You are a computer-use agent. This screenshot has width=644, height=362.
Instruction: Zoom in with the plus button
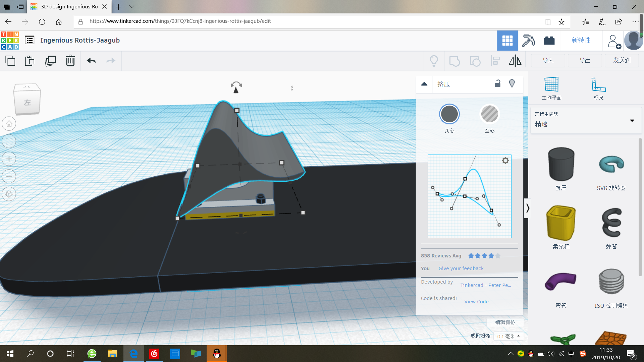pyautogui.click(x=9, y=159)
